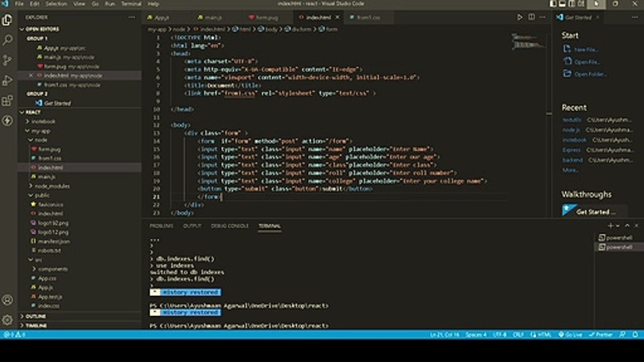644x362 pixels.
Task: Click Prettier in the status bar
Action: pos(601,334)
